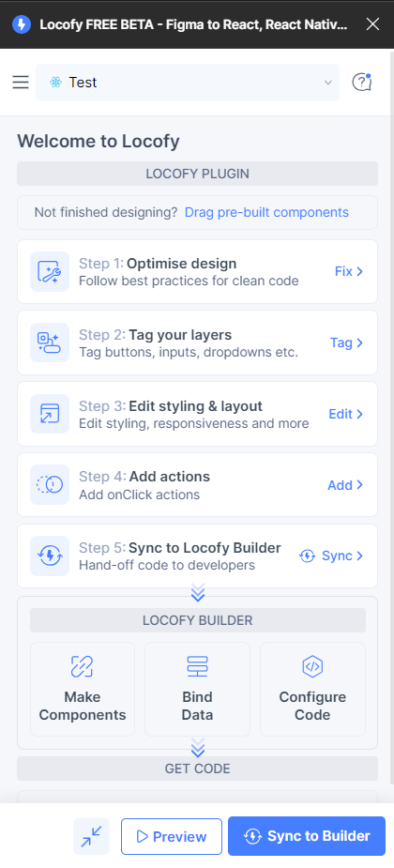Expand the Fix option for Step 1
This screenshot has width=394, height=868.
(349, 271)
